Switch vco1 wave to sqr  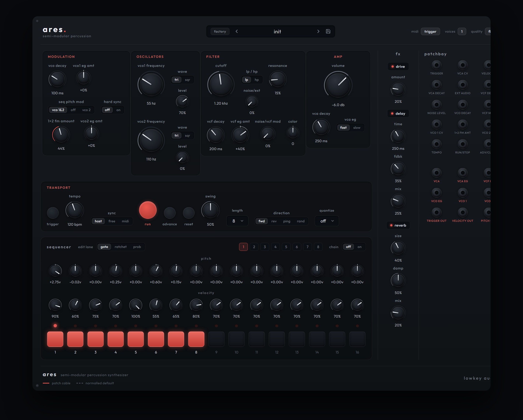pyautogui.click(x=187, y=80)
